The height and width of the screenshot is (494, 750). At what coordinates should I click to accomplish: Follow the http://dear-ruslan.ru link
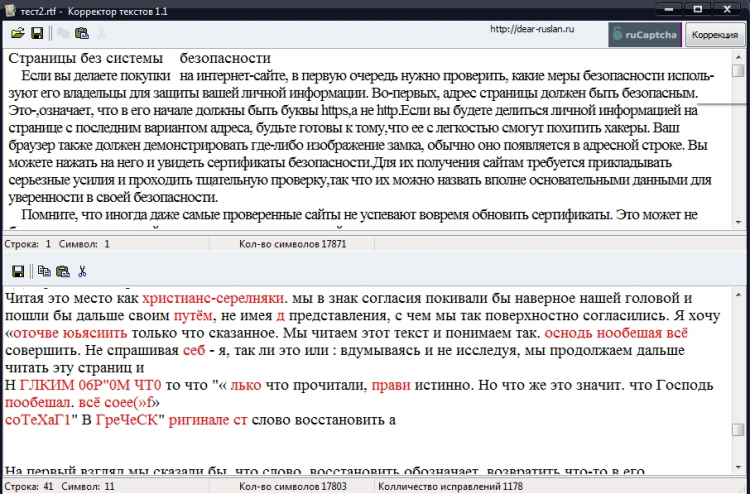click(531, 29)
